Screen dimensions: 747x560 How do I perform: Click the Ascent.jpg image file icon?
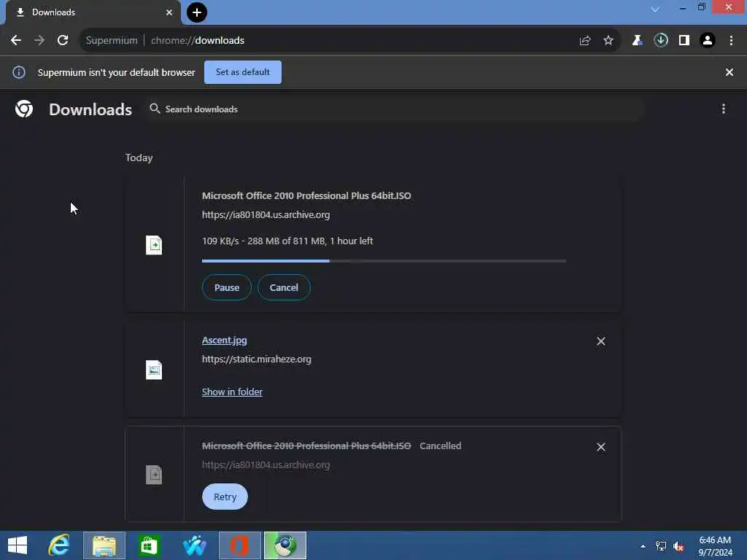coord(154,370)
